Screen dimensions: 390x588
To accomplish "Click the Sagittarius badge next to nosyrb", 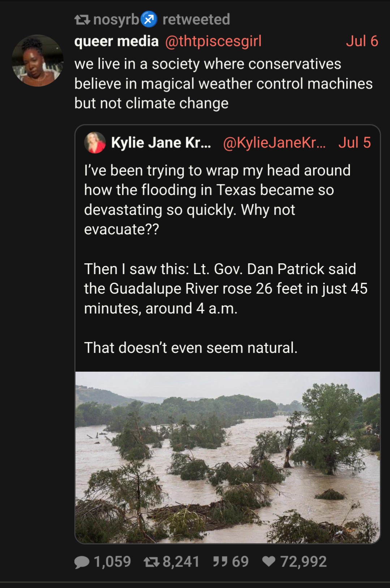I will coord(149,20).
